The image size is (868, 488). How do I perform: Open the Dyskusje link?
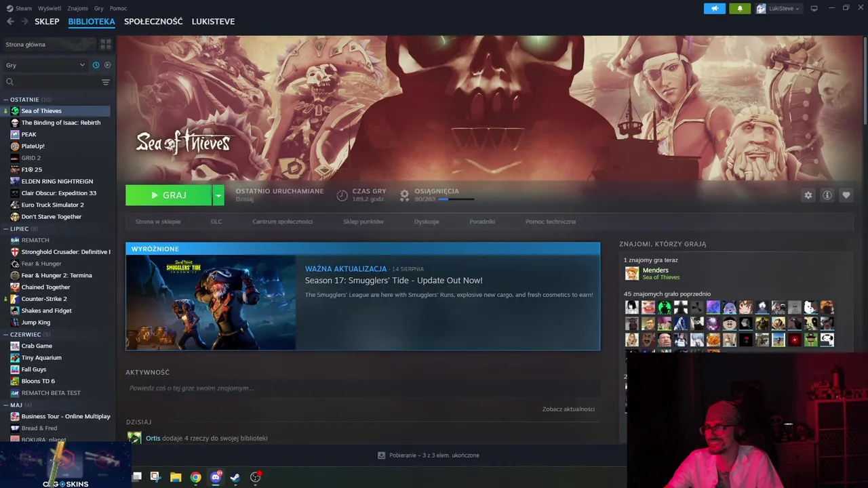427,222
